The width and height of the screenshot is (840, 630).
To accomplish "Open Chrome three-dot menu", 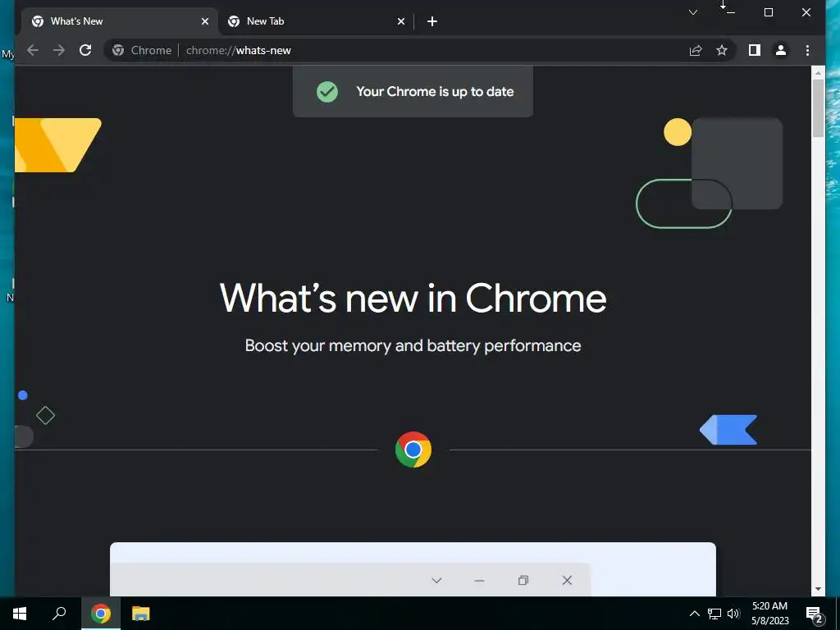I will point(807,50).
